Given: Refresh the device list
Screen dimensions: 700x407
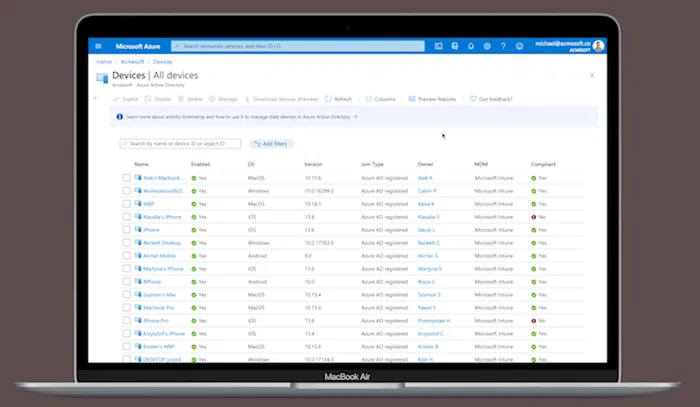Looking at the screenshot, I should pyautogui.click(x=338, y=99).
